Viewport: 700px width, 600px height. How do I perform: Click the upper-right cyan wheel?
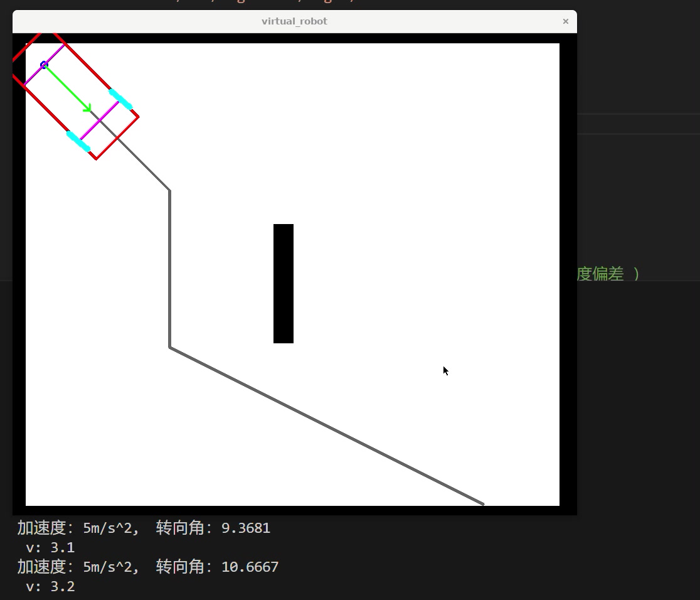(120, 99)
